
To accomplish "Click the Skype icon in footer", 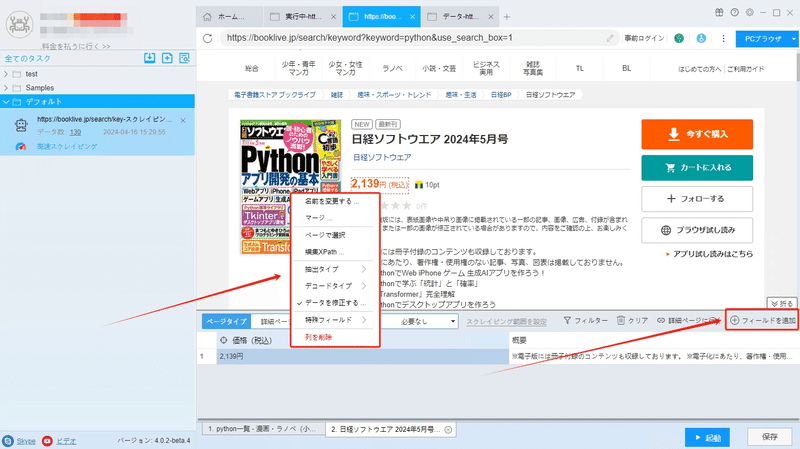I will pos(8,441).
